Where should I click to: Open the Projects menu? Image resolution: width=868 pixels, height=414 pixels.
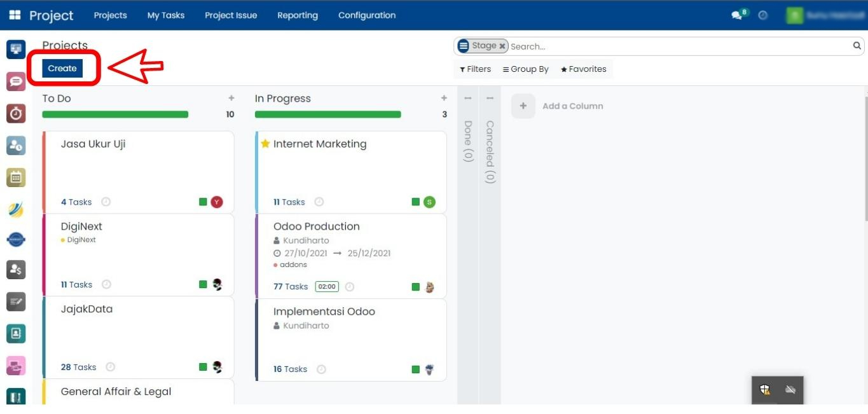click(x=111, y=15)
